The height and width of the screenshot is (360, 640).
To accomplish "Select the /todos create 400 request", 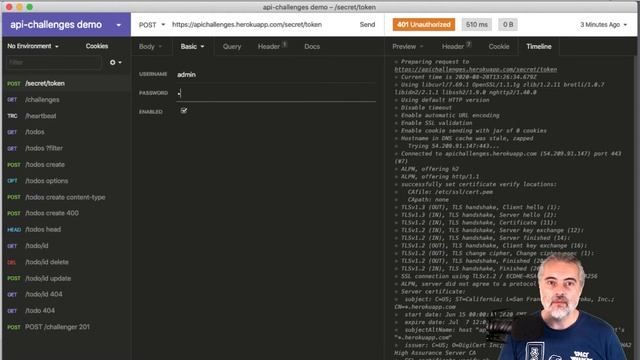I will pos(66,213).
